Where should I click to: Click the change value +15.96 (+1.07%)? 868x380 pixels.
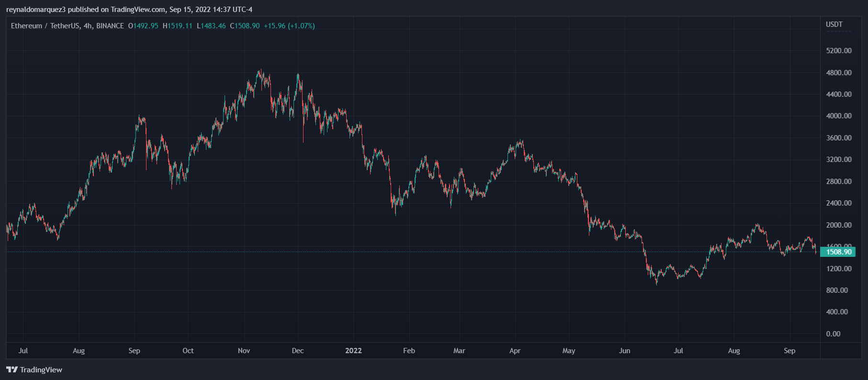click(x=289, y=26)
